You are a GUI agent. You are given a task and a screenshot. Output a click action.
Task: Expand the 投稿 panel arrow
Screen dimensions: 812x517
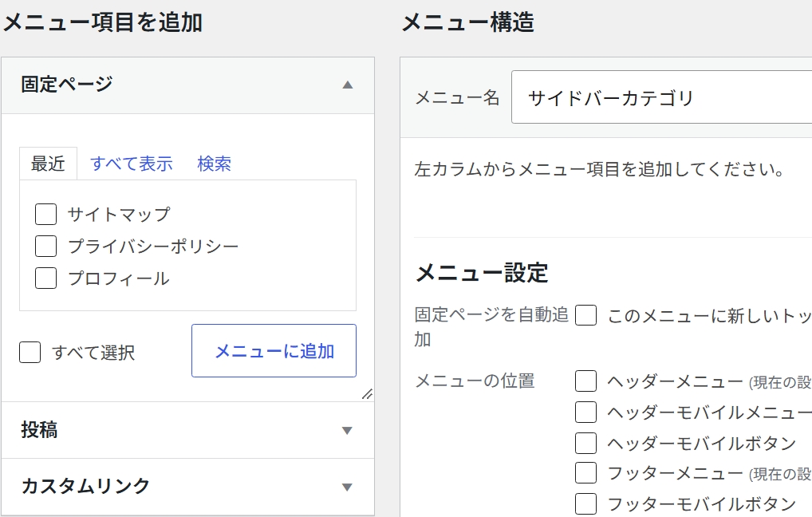(x=348, y=431)
